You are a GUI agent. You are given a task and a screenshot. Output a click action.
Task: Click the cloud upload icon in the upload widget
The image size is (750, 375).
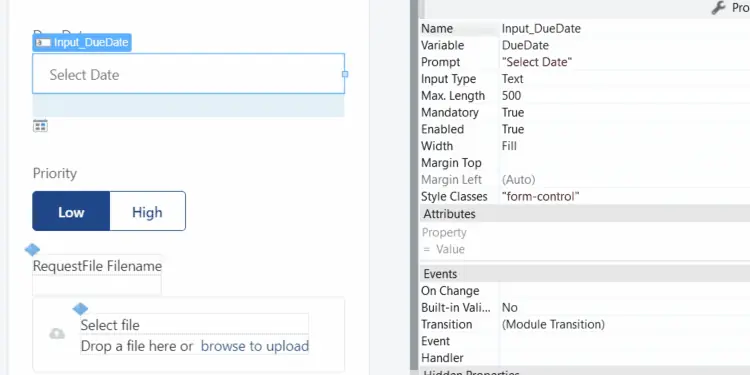click(x=57, y=334)
